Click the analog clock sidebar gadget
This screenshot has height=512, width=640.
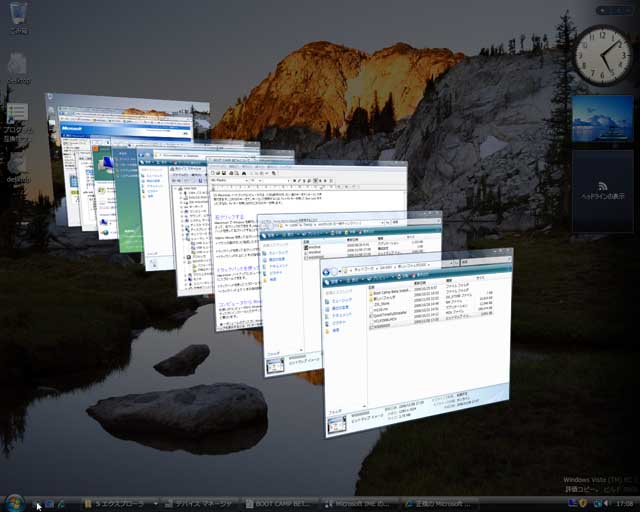tap(603, 55)
